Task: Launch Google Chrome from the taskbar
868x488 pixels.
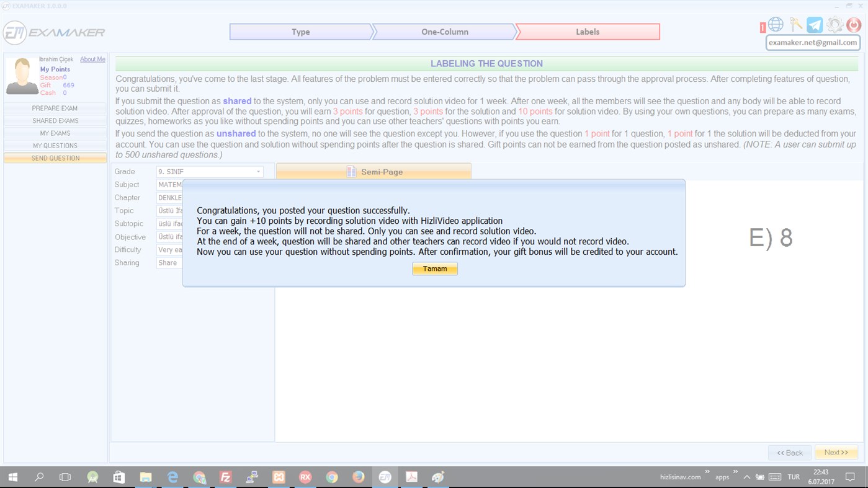Action: [x=331, y=476]
